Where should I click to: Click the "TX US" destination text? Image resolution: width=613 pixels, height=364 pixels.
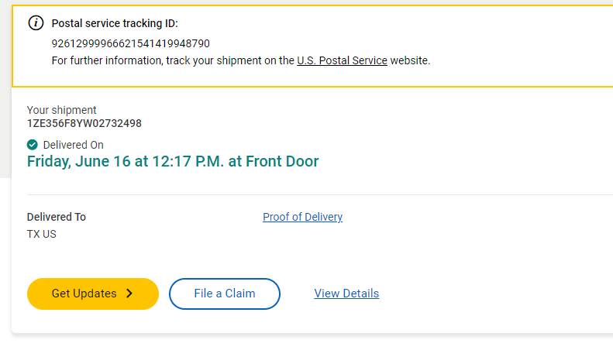pyautogui.click(x=42, y=234)
